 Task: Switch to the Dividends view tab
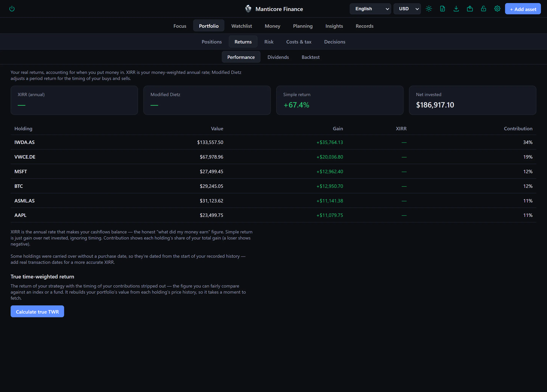tap(278, 57)
